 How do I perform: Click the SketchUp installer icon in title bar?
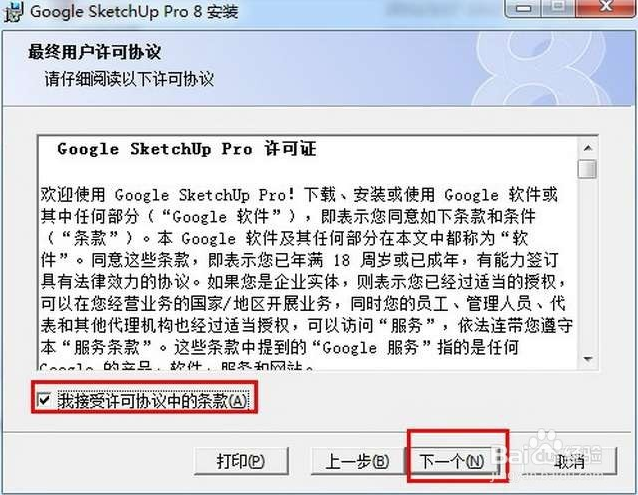13,11
